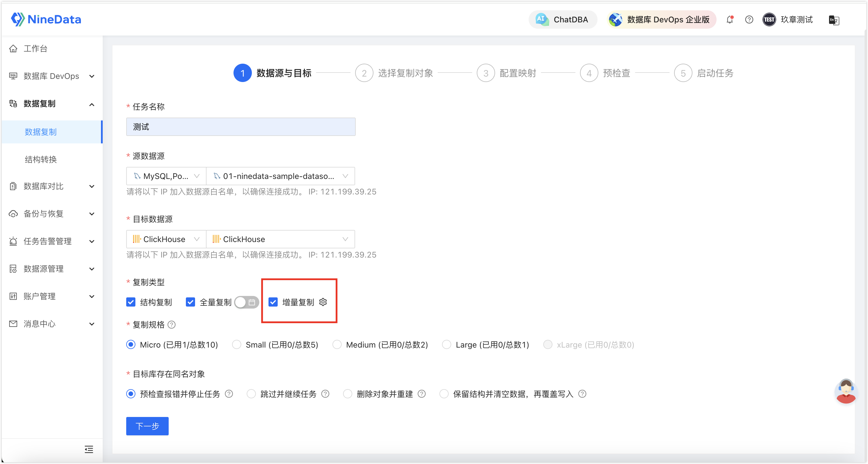868x464 pixels.
Task: Open the 玖章测试 account avatar
Action: point(769,20)
